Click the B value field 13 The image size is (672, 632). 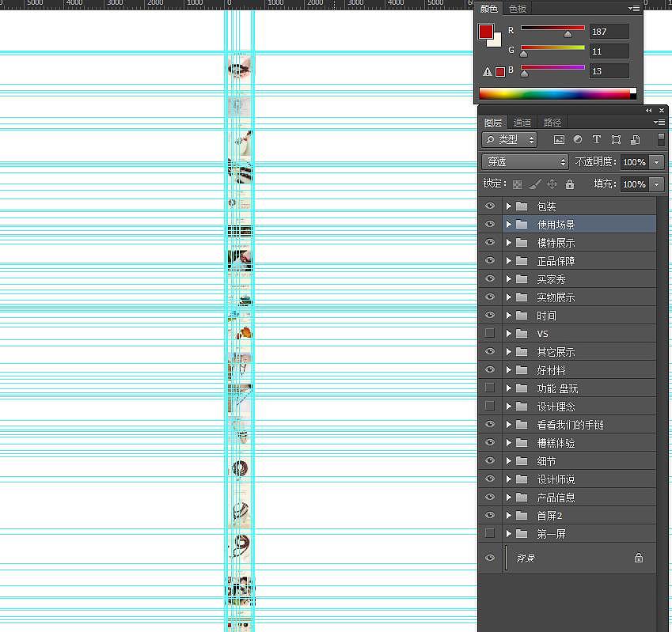coord(609,70)
